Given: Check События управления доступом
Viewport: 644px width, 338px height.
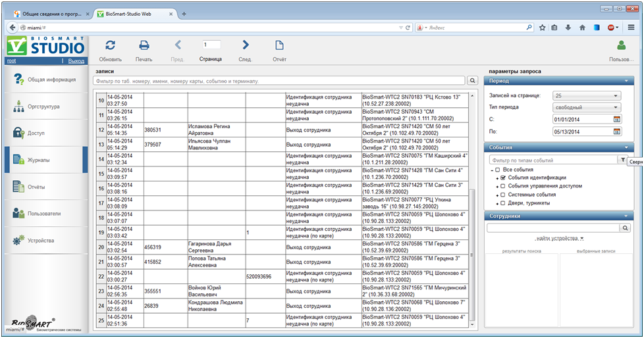Looking at the screenshot, I should pyautogui.click(x=502, y=186).
